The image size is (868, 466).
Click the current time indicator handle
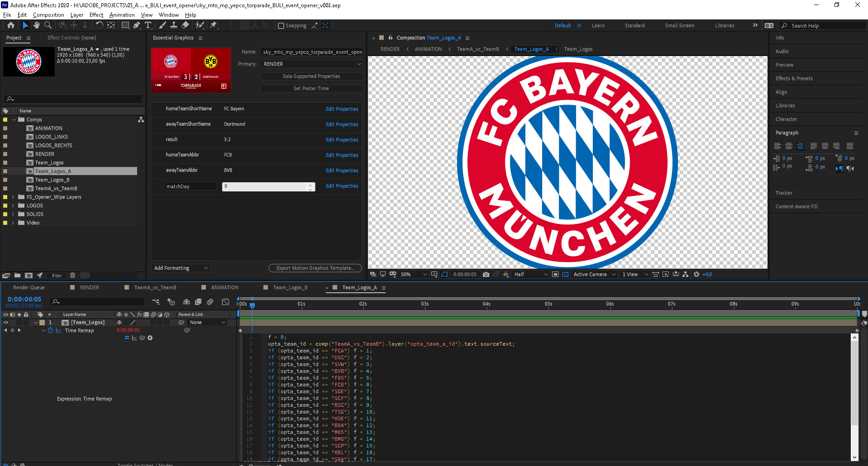coord(253,305)
